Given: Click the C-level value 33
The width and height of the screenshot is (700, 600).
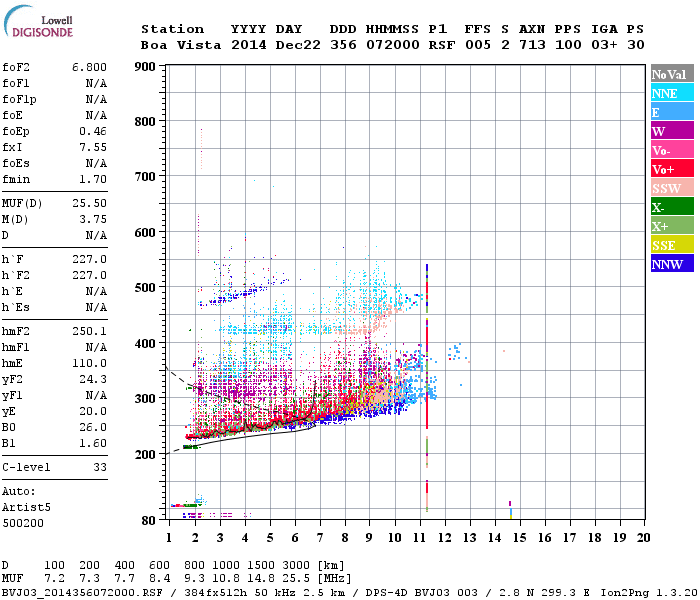Looking at the screenshot, I should 100,467.
